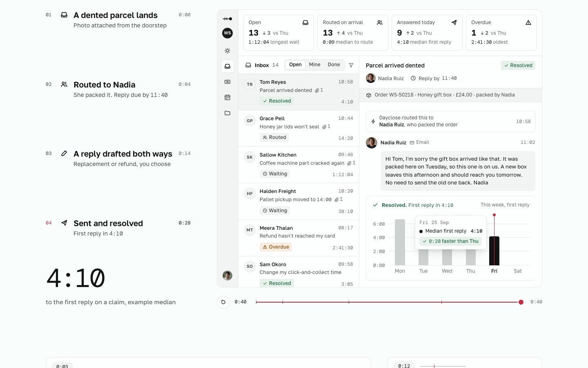The image size is (588, 368).
Task: Click the lightning bolt icon in the routing note
Action: click(373, 121)
